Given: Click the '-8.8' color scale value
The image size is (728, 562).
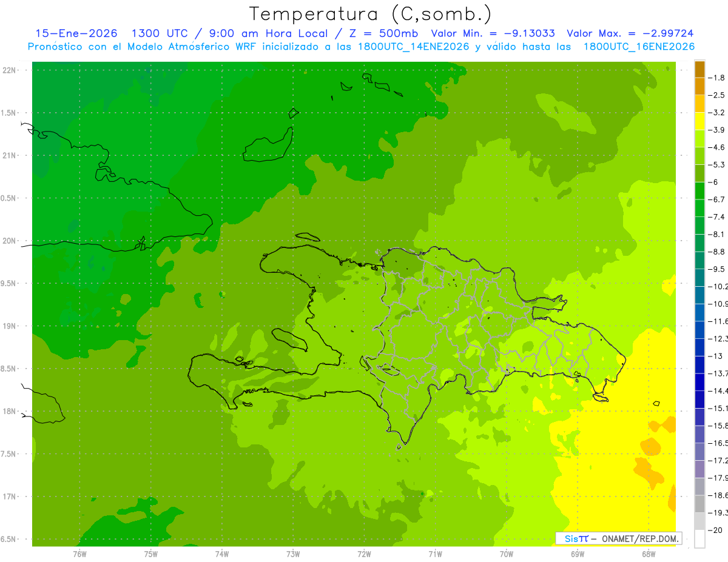Looking at the screenshot, I should [717, 252].
